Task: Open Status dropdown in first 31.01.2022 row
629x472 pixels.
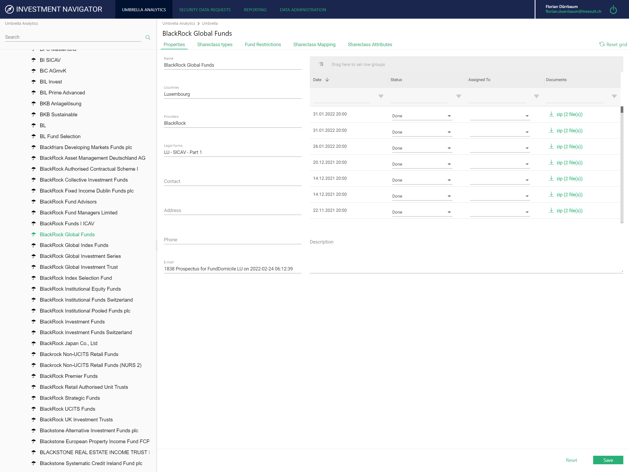Action: coord(422,116)
